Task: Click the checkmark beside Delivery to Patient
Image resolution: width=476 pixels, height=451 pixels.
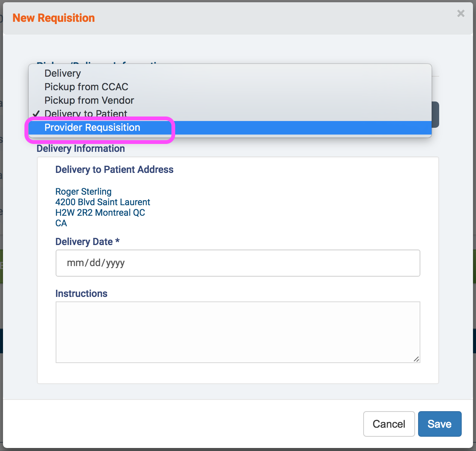Action: (36, 114)
